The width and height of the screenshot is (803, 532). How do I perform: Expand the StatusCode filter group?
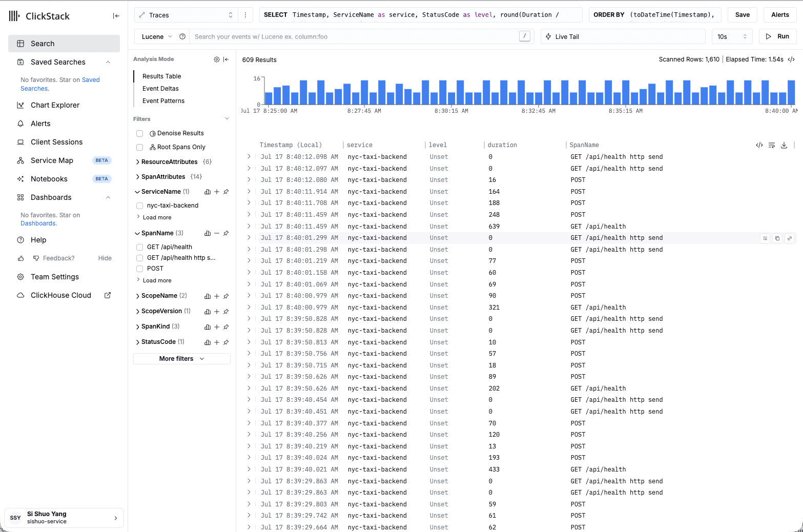click(159, 342)
